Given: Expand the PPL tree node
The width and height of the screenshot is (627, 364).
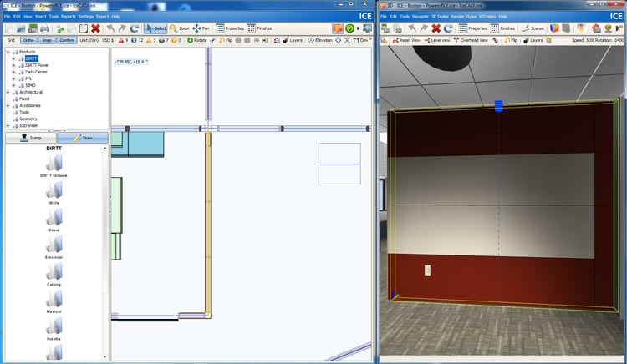Looking at the screenshot, I should point(13,79).
